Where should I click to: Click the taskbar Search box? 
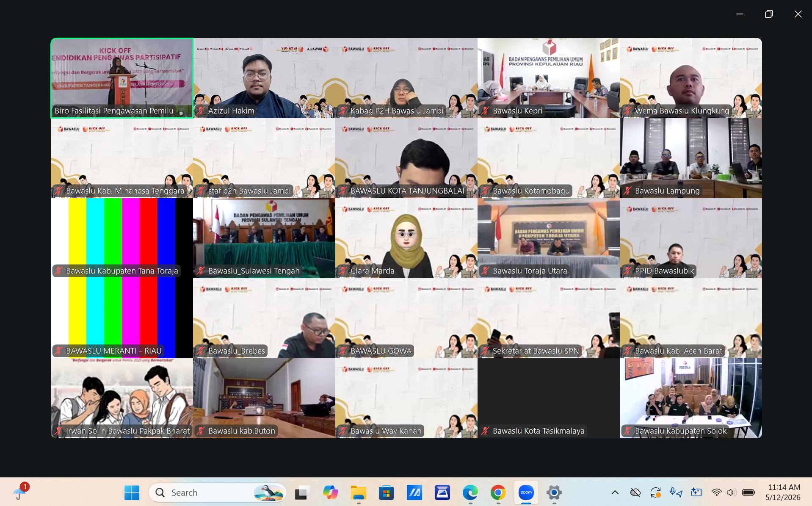pos(218,492)
